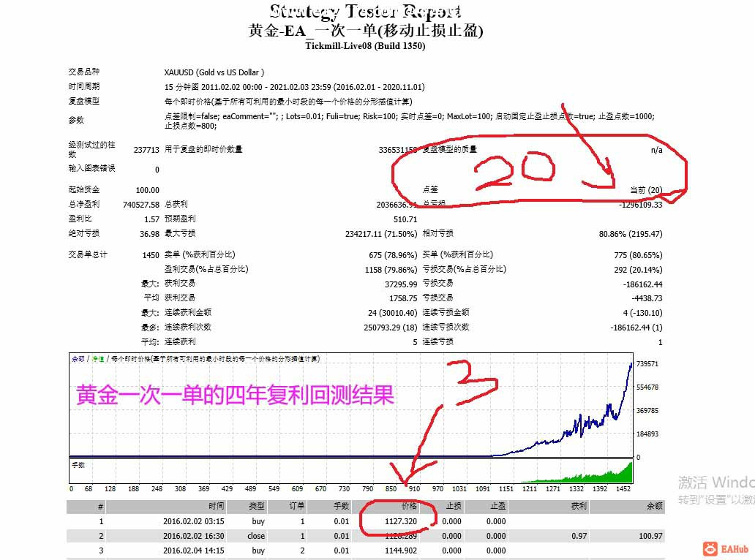The height and width of the screenshot is (560, 755).
Task: Click the 参数 label
Action: [76, 120]
